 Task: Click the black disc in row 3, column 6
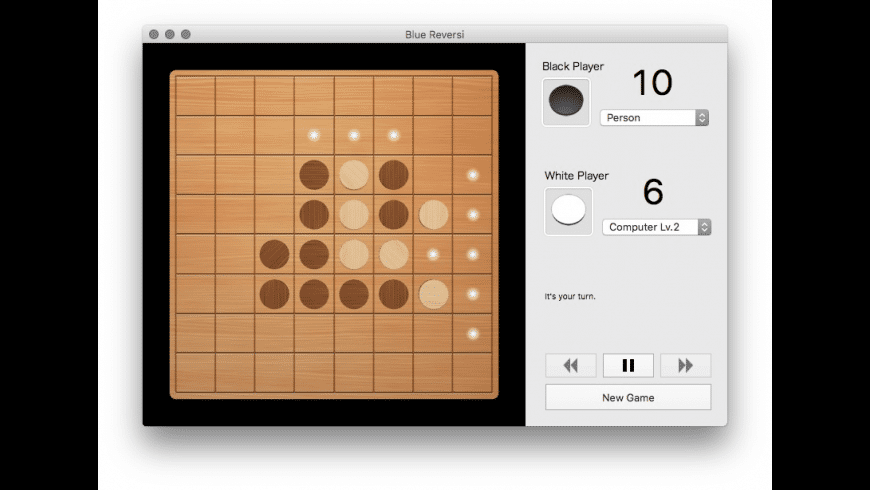tap(394, 175)
